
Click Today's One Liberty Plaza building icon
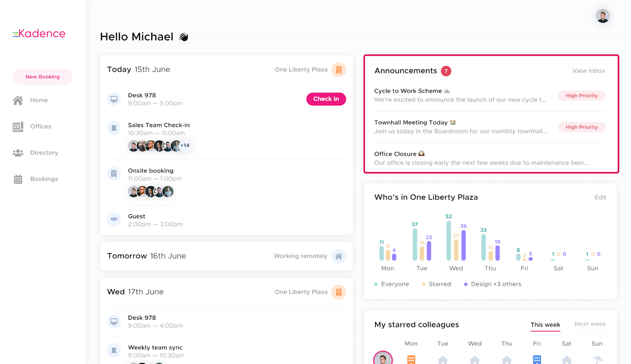(x=339, y=69)
